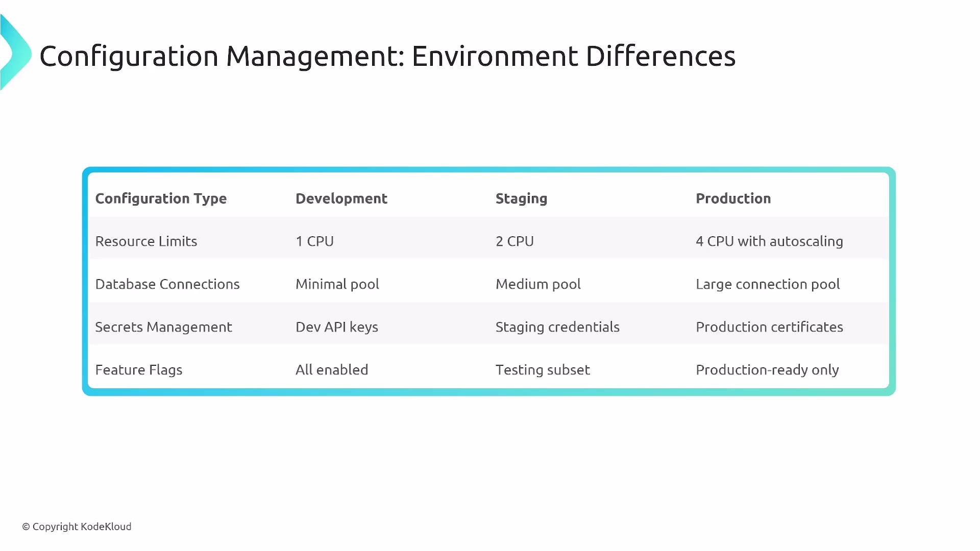This screenshot has width=980, height=551.
Task: Click the 'Production-ready only' cell
Action: (x=767, y=370)
